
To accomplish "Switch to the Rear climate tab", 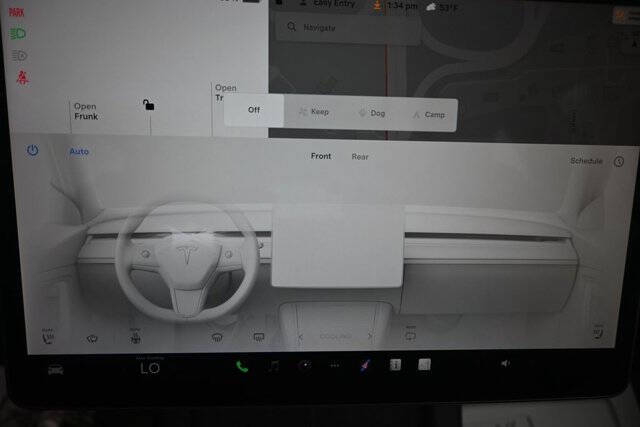I will pos(360,157).
